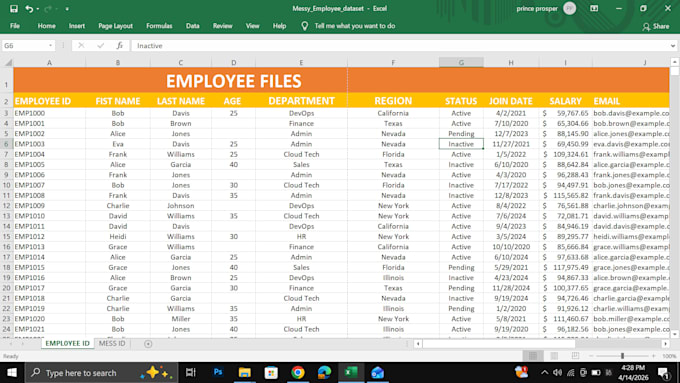680x383 pixels.
Task: Open Customize Quick Access Toolbar dropdown
Action: 67,9
